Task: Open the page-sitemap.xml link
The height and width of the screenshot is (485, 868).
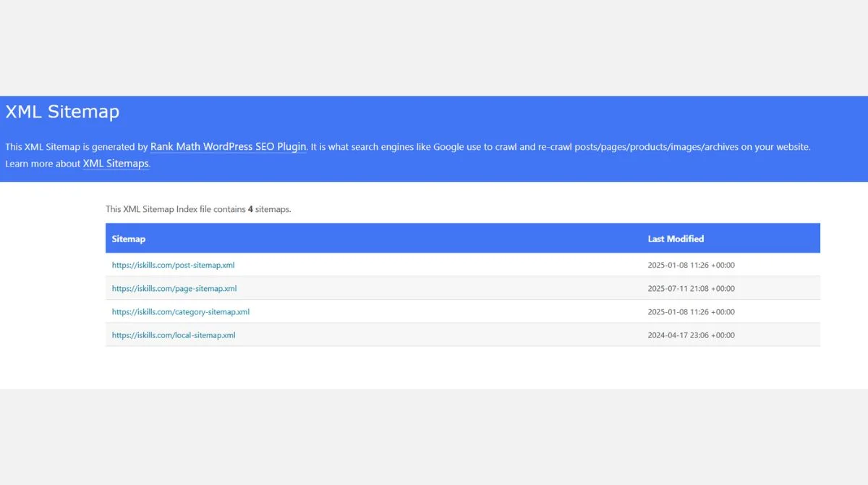Action: click(x=174, y=288)
